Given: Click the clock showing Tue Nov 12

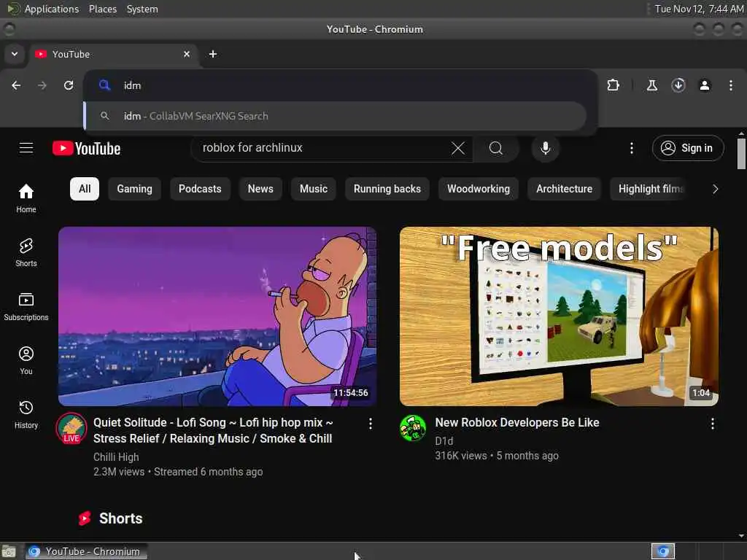Looking at the screenshot, I should click(699, 9).
